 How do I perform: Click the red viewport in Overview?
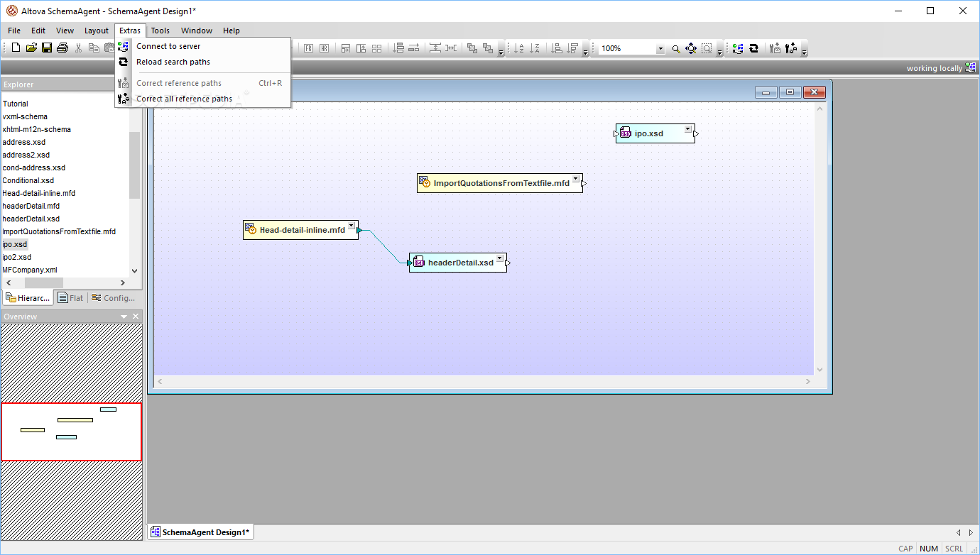click(x=72, y=432)
